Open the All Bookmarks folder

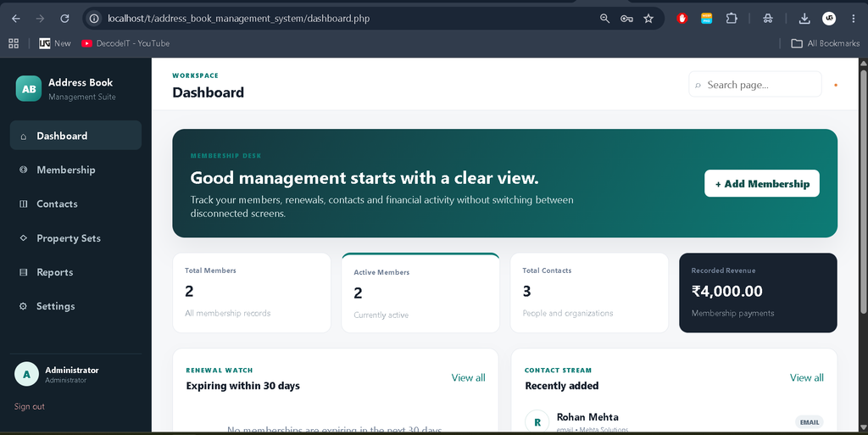[x=826, y=43]
